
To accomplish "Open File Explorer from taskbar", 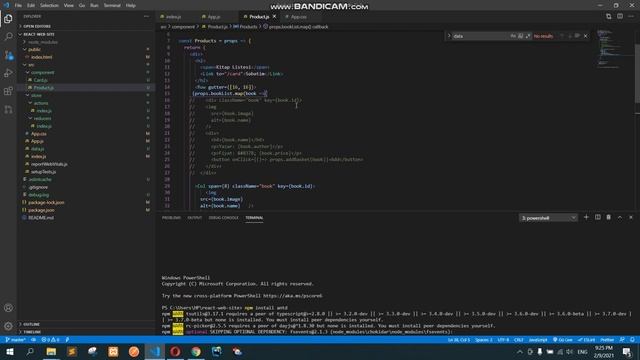I will tap(51, 351).
